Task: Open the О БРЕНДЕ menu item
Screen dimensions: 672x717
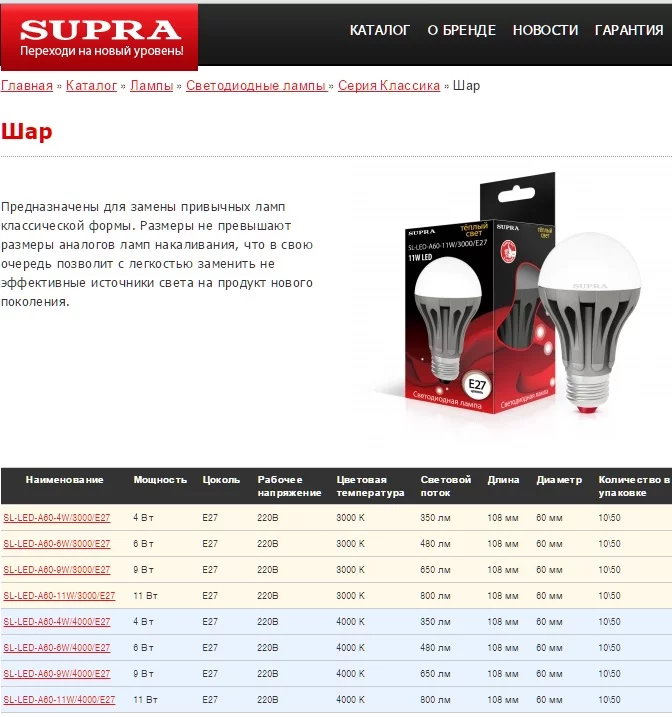Action: tap(461, 30)
